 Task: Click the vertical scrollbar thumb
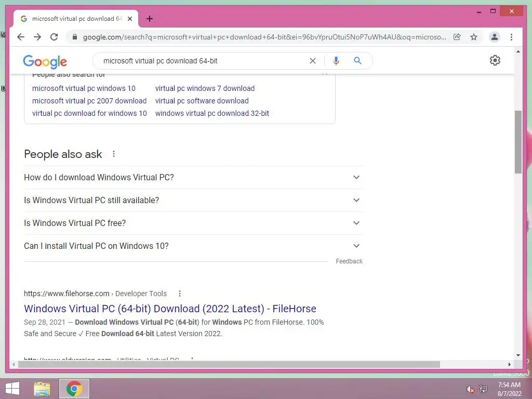click(x=518, y=142)
